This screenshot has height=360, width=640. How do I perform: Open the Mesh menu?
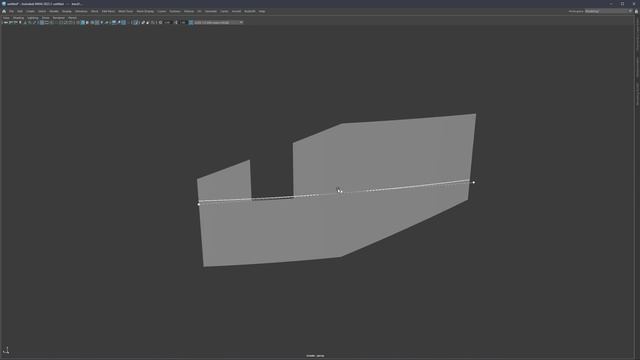(95, 11)
